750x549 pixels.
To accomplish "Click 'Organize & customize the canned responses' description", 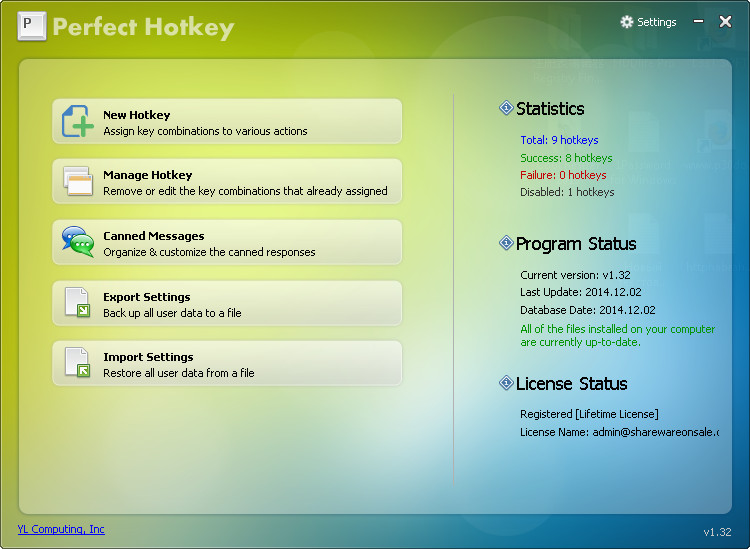I will point(209,252).
